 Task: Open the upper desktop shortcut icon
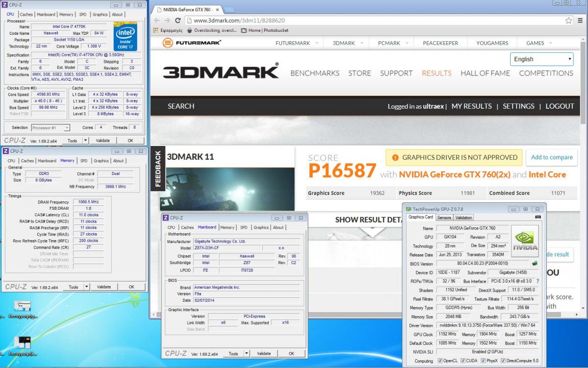pos(22,306)
